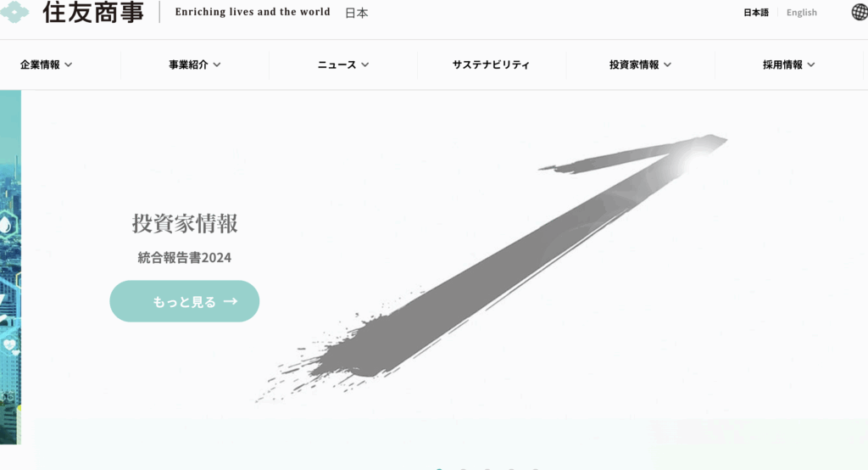Click the もっと見る button
868x470 pixels.
point(184,301)
